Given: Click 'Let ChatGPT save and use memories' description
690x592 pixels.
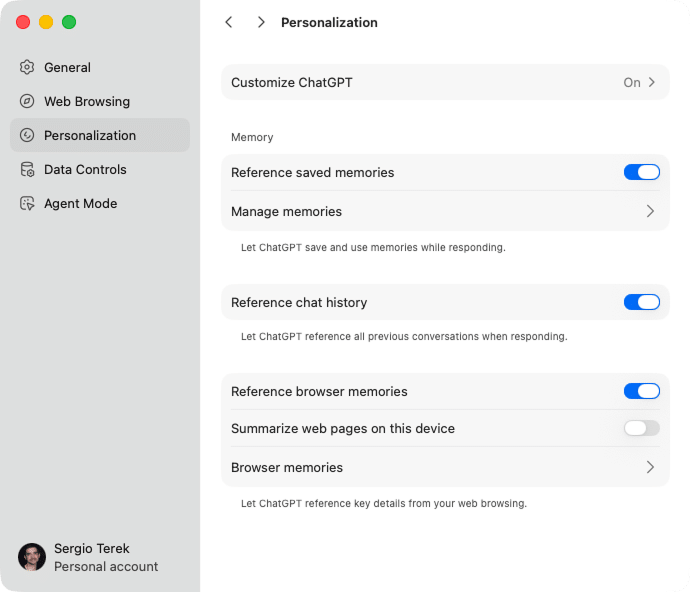Looking at the screenshot, I should [x=373, y=247].
